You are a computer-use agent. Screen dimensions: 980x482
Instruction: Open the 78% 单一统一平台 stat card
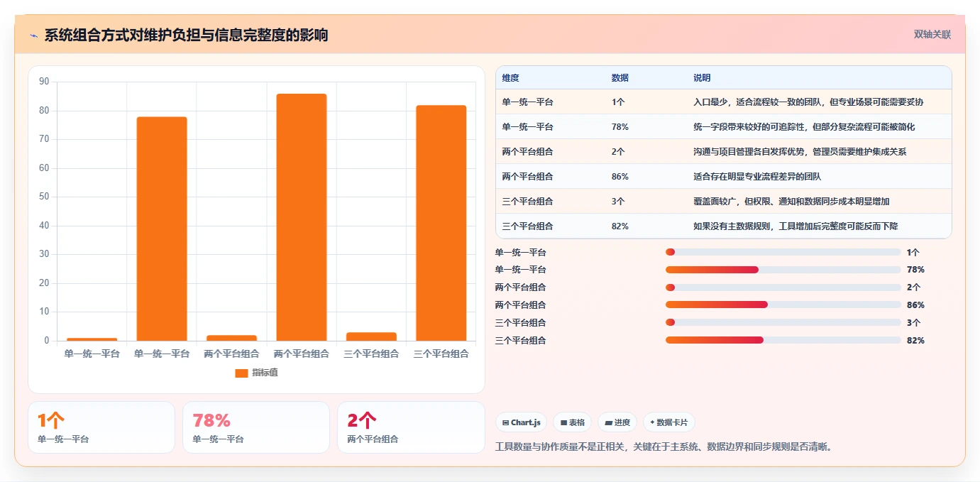pyautogui.click(x=256, y=427)
